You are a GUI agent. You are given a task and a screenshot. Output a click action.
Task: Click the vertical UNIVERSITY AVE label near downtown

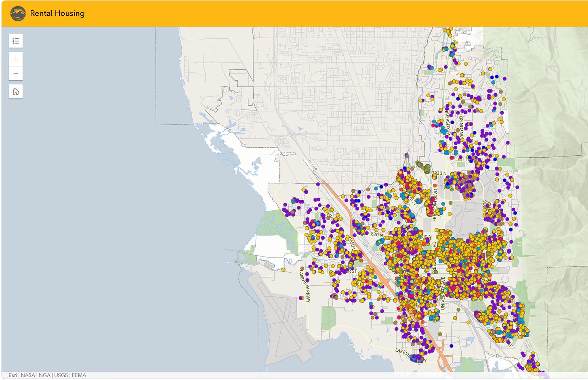443,293
